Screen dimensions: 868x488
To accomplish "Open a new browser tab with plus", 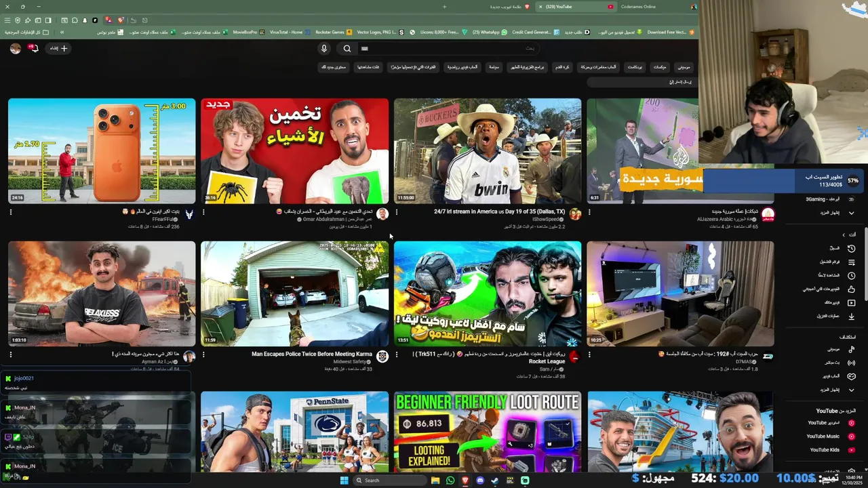I will [444, 7].
